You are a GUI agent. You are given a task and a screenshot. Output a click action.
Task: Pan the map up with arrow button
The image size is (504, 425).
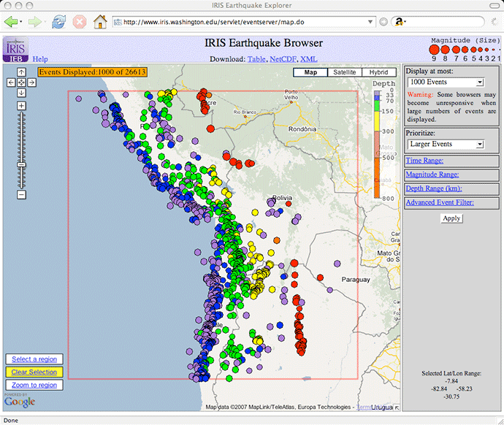[21, 72]
